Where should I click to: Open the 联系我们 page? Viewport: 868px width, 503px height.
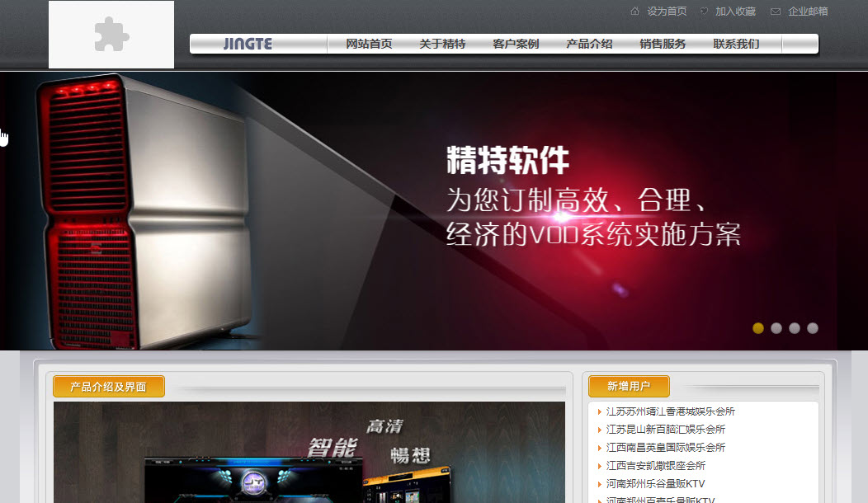[x=736, y=44]
